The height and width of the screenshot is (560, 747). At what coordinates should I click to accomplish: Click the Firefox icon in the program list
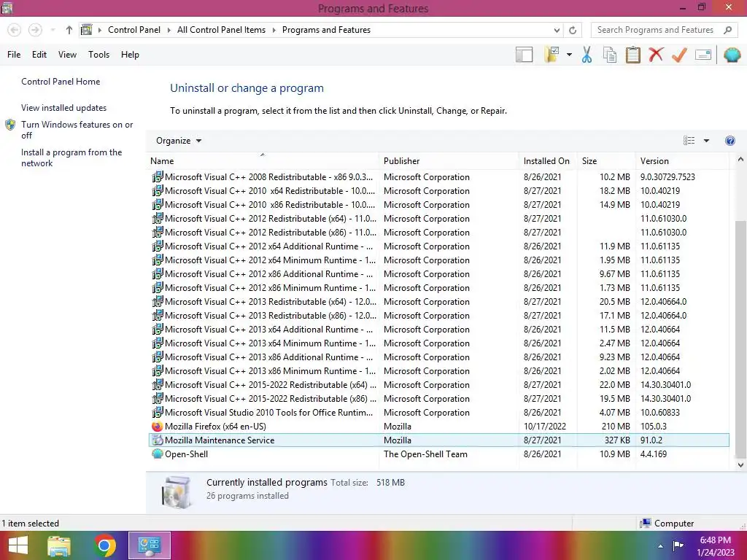pos(158,427)
